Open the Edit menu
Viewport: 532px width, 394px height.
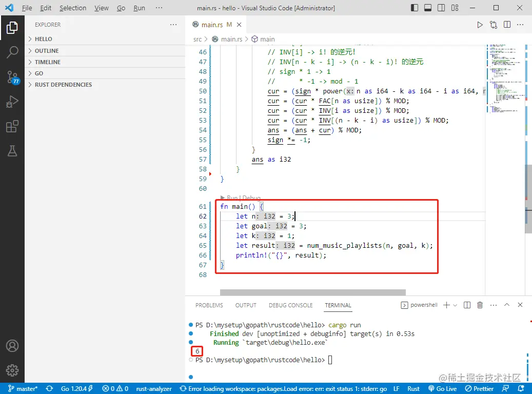click(x=46, y=8)
